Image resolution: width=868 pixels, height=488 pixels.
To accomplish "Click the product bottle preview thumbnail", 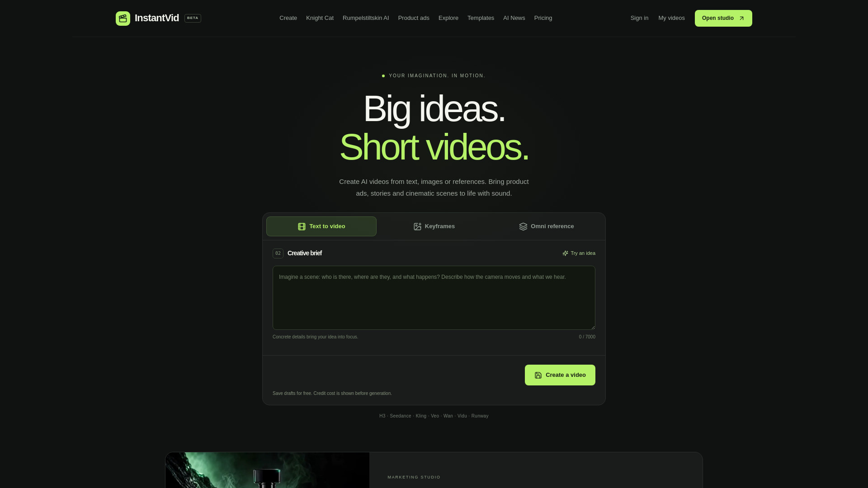I will (x=267, y=470).
